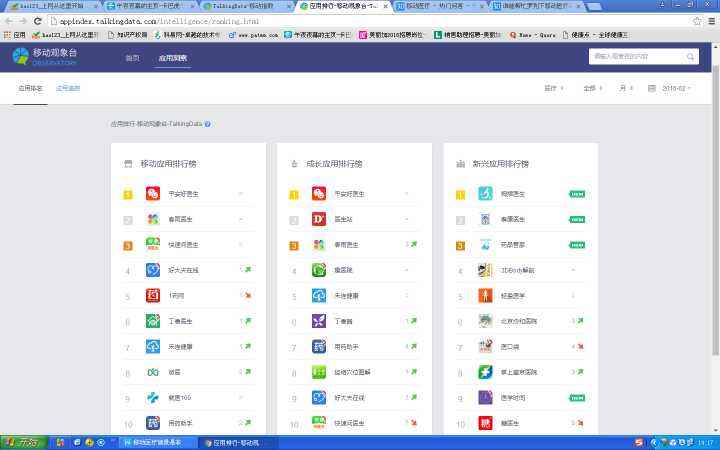Open purple 丁香园 app icon

point(319,321)
